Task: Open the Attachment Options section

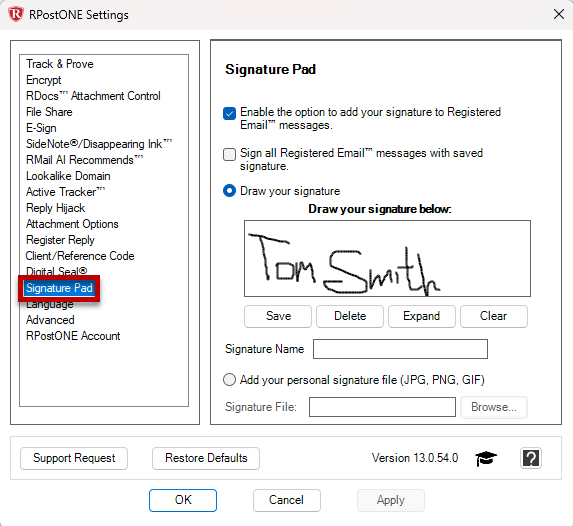Action: point(72,224)
